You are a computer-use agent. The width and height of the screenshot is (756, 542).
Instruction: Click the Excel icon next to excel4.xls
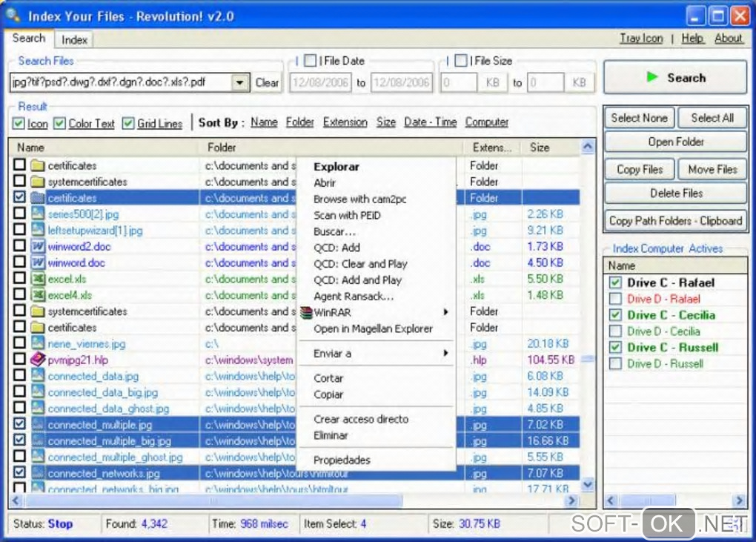point(38,295)
